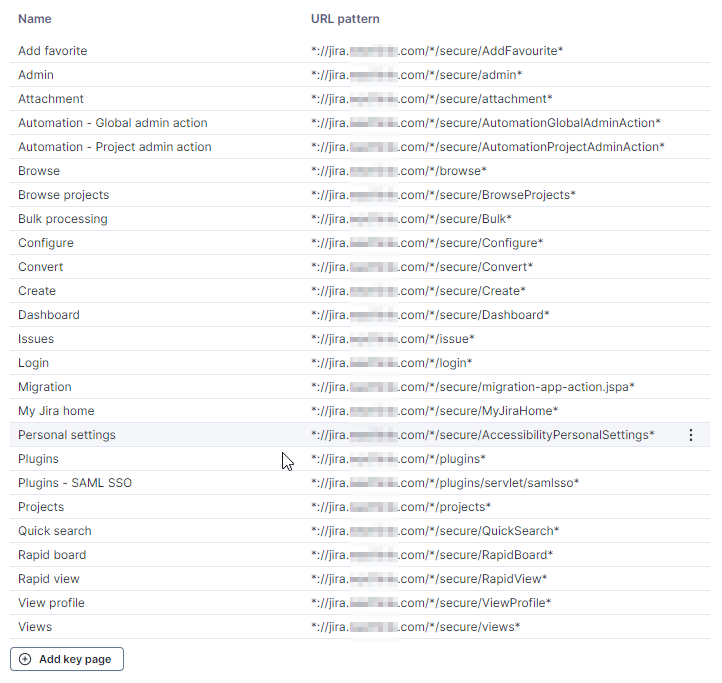Select Automation - Global admin action row
Viewport: 722px width, 683px height.
[113, 123]
